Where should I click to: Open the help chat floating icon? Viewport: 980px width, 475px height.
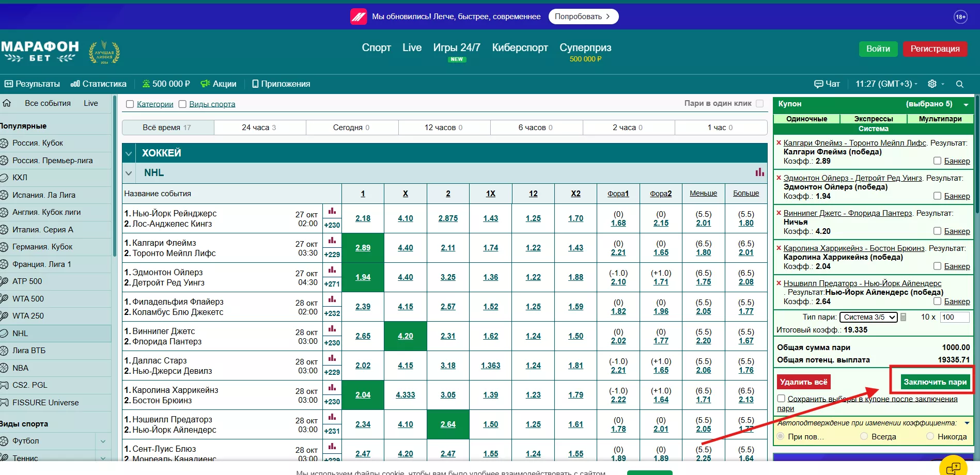coord(953,467)
